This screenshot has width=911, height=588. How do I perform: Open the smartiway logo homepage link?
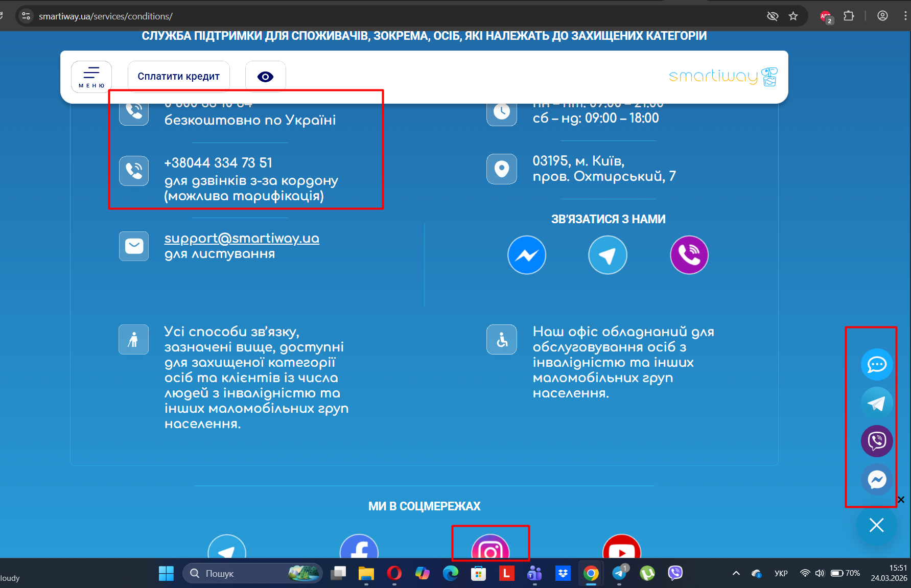(x=723, y=77)
